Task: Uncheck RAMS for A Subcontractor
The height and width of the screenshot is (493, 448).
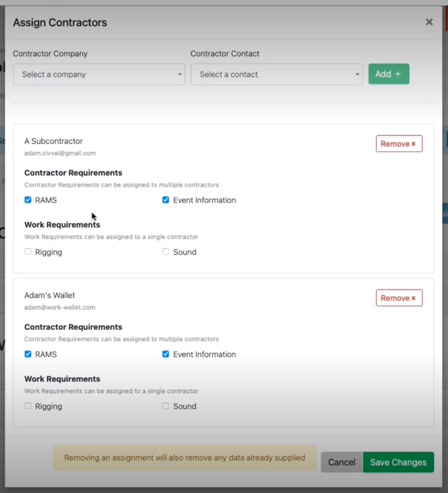Action: [28, 200]
